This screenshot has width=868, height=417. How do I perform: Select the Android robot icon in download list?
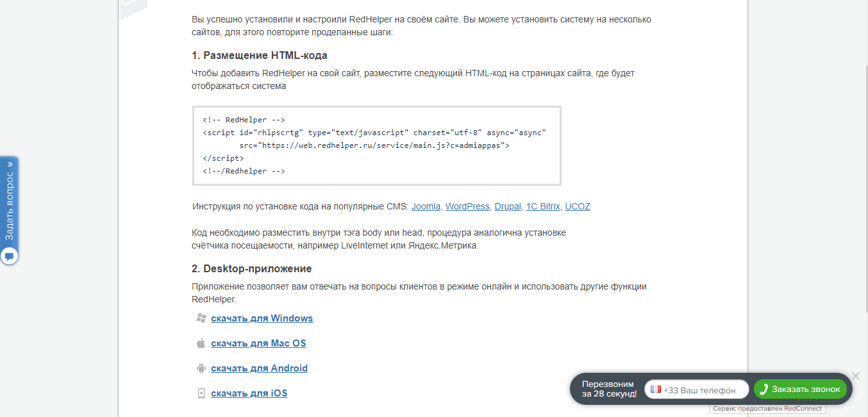pos(201,368)
